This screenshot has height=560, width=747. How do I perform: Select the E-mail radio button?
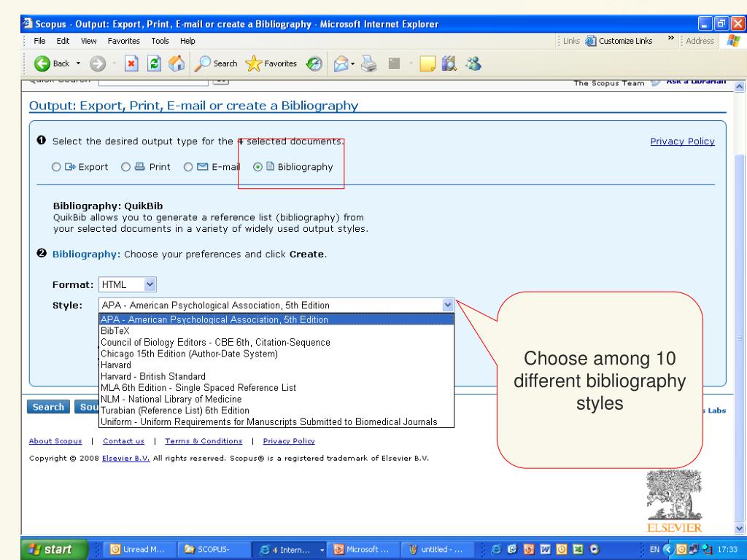click(x=188, y=167)
